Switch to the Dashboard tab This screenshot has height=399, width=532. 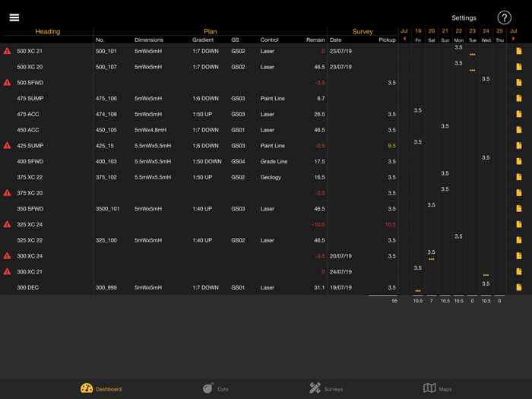click(101, 388)
